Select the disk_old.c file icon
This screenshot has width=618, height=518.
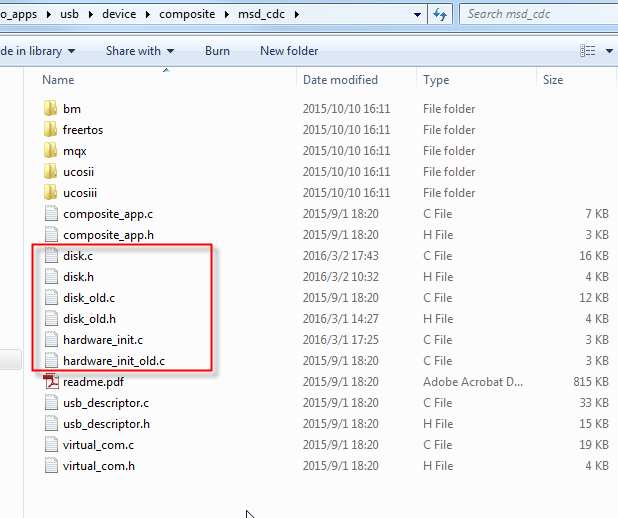(51, 298)
